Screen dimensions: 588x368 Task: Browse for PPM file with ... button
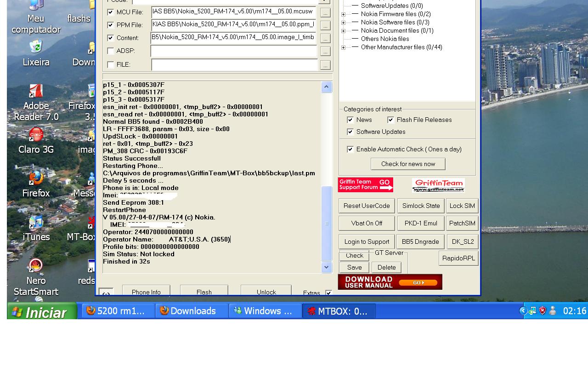pos(325,25)
